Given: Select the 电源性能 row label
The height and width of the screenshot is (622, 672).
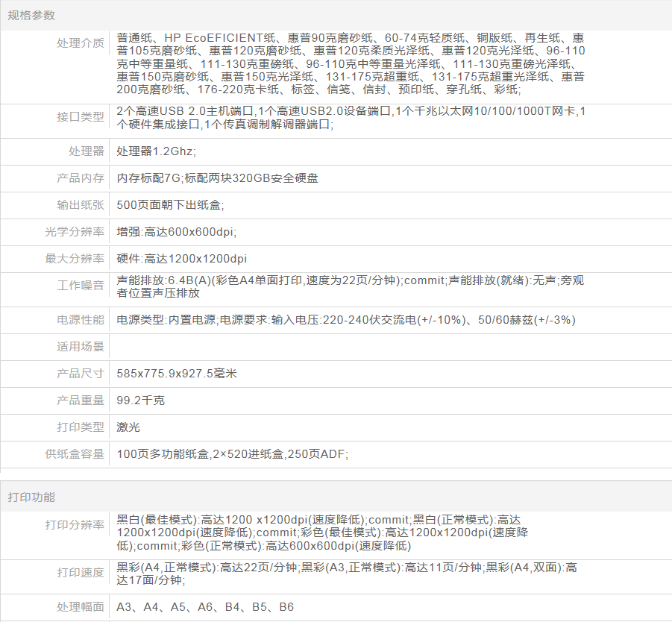Looking at the screenshot, I should coord(81,320).
